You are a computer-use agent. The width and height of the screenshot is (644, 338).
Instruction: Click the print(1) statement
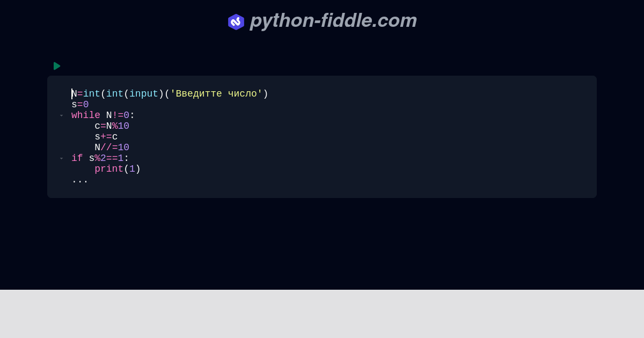pos(117,169)
